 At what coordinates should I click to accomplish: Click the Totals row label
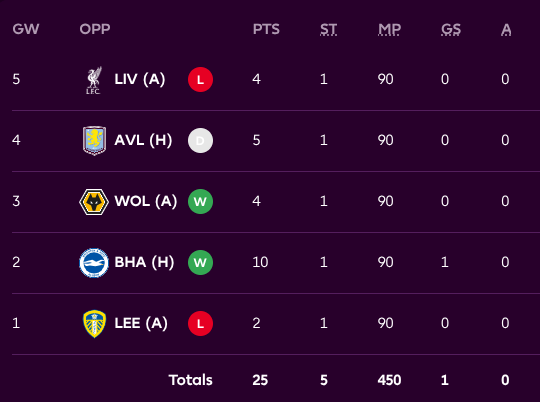pos(190,380)
